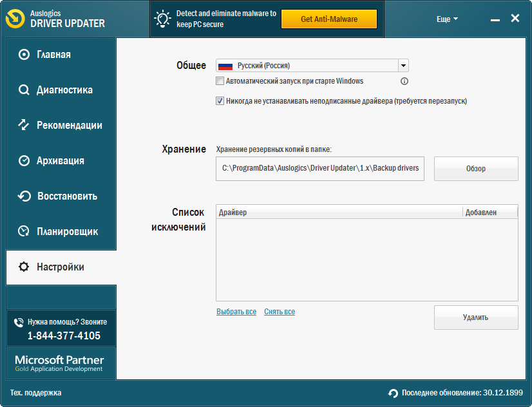
Task: Uncheck never install unsigned drivers option
Action: [220, 101]
